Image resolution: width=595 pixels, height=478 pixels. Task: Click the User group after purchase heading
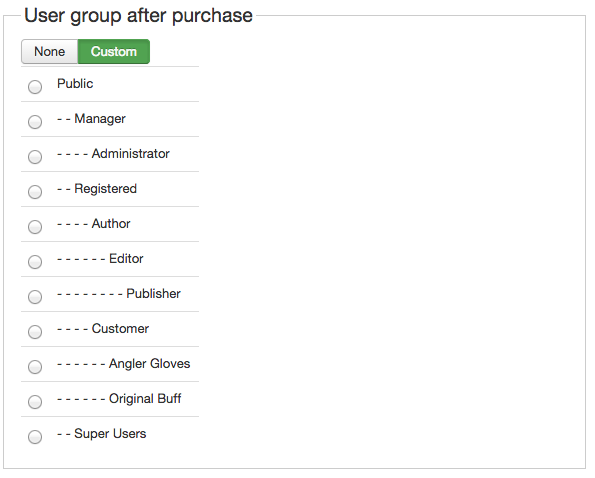click(x=139, y=16)
